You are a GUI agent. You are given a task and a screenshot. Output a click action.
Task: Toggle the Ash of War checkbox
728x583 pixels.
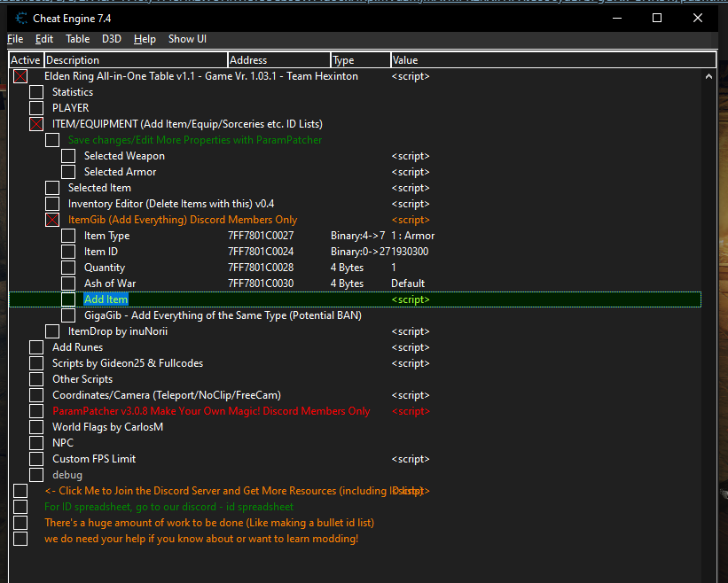click(x=68, y=284)
